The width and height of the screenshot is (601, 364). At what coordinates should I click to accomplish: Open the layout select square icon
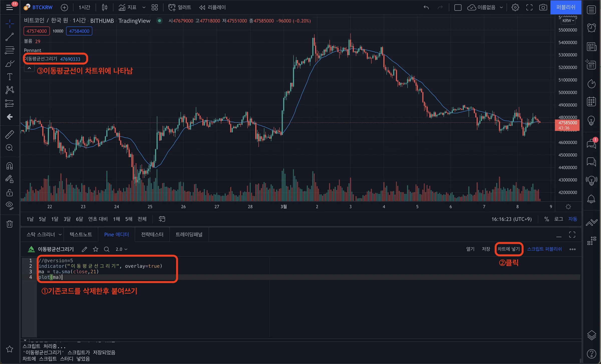coord(458,8)
